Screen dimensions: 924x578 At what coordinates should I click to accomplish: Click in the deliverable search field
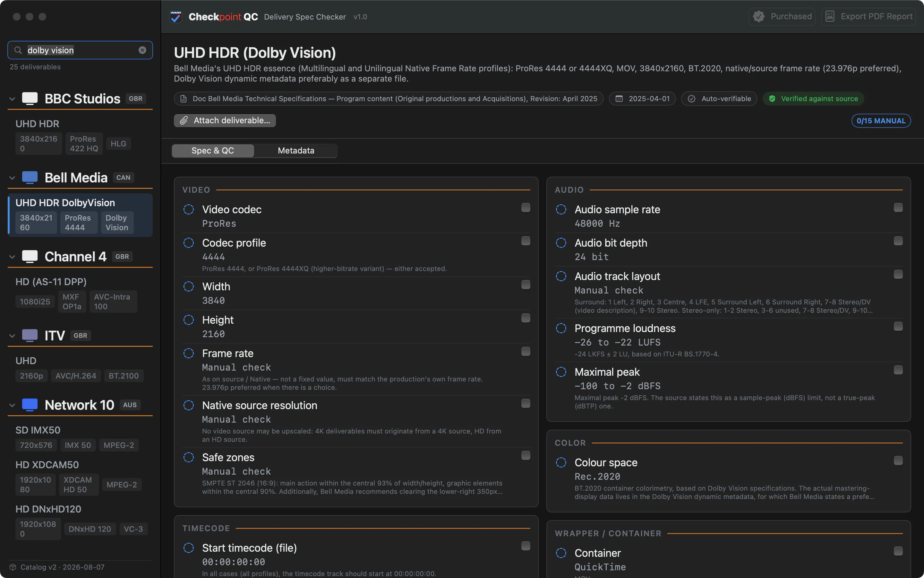(x=80, y=50)
